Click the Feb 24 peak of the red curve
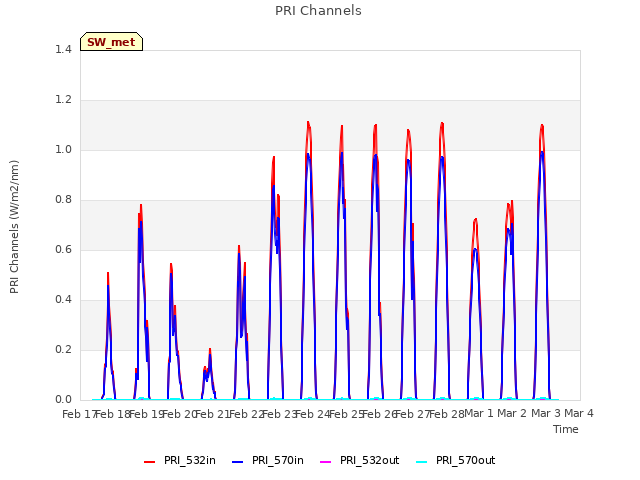Image resolution: width=640 pixels, height=480 pixels. [x=308, y=122]
